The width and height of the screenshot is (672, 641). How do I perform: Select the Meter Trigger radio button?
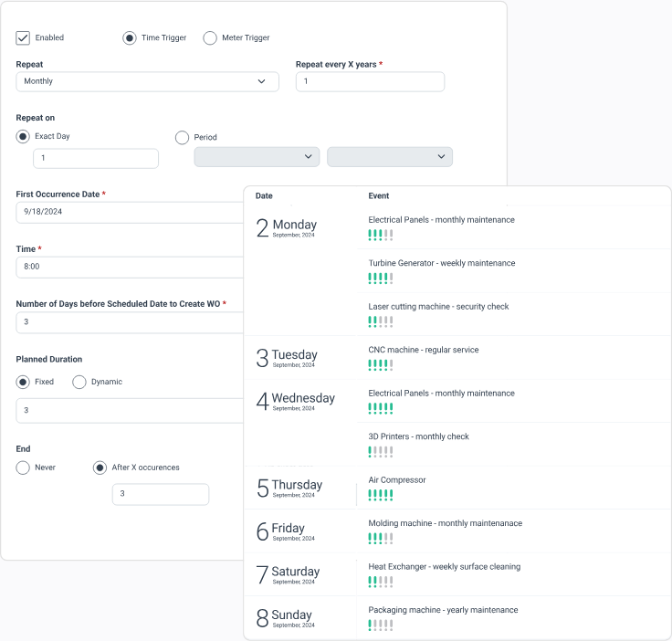(210, 37)
